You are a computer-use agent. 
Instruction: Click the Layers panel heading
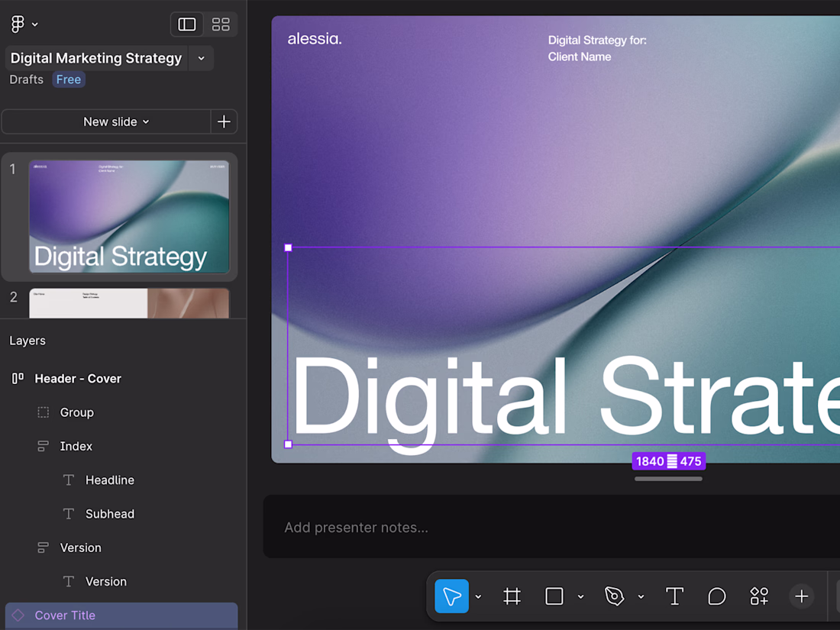(27, 341)
